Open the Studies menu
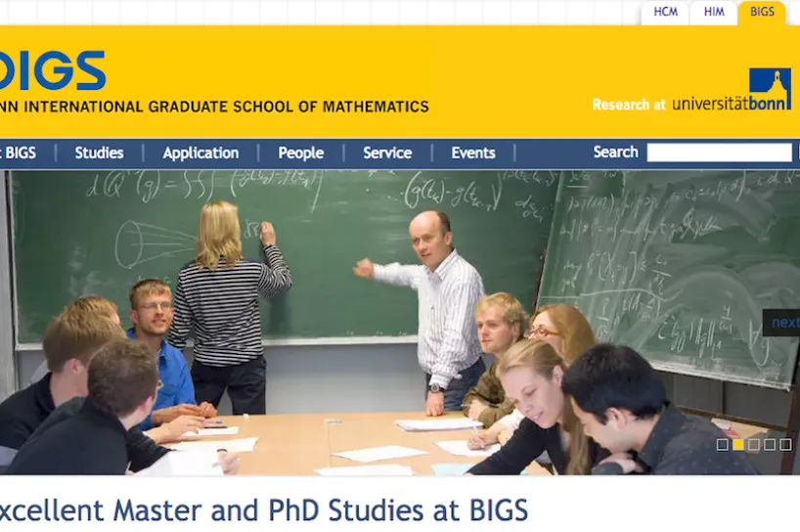800x532 pixels. pyautogui.click(x=99, y=153)
